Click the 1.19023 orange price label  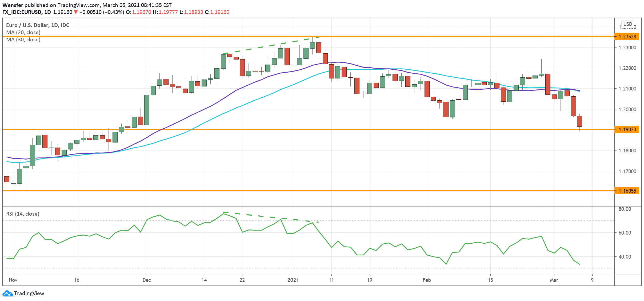(627, 129)
